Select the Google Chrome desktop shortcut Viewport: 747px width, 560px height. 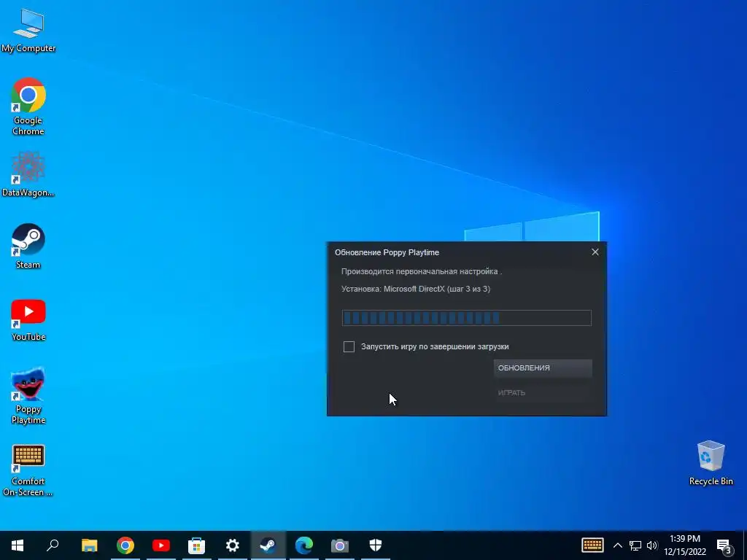tap(28, 106)
